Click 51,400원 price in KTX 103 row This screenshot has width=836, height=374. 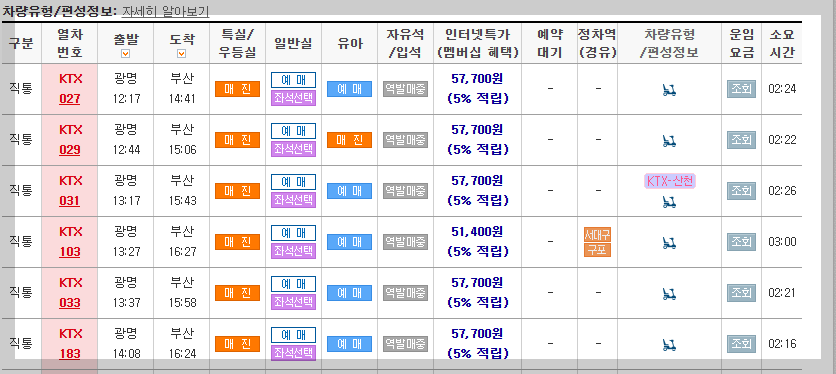477,232
